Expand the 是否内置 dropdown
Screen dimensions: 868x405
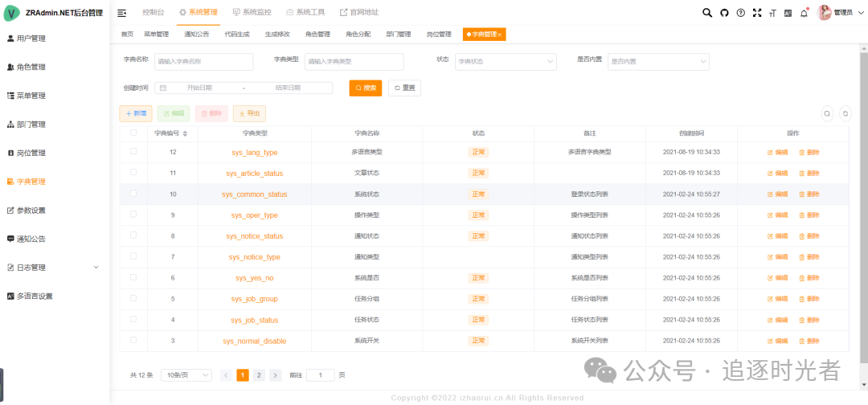(x=657, y=61)
